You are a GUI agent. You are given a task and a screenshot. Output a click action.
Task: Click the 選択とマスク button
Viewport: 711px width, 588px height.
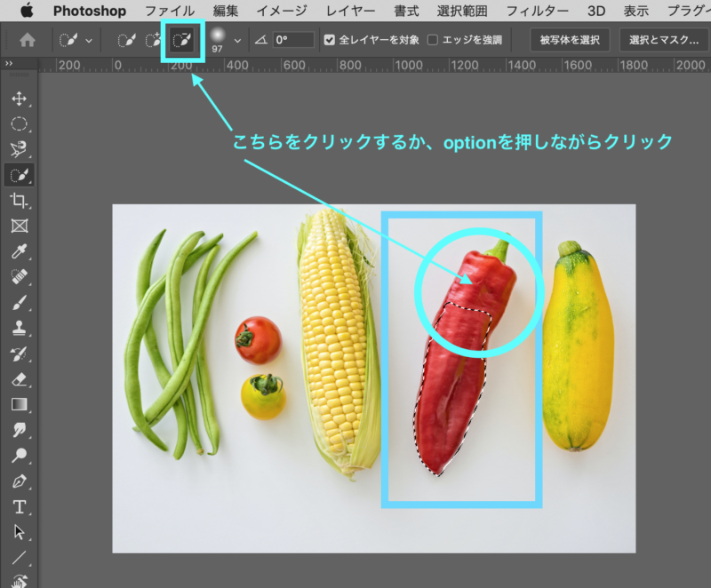[x=662, y=40]
